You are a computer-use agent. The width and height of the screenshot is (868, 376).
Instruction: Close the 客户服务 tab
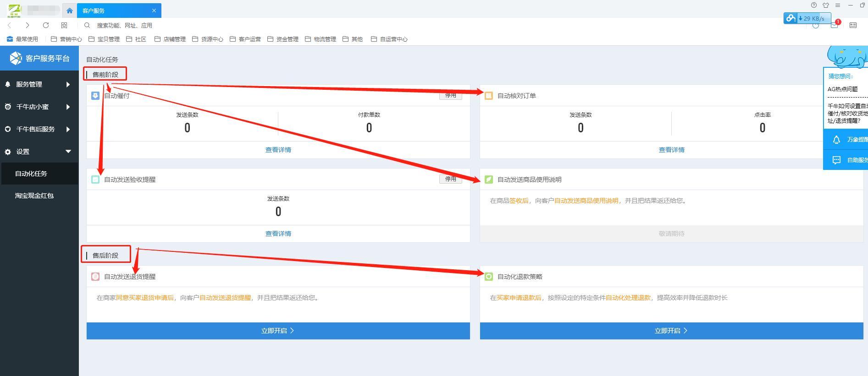coord(154,11)
